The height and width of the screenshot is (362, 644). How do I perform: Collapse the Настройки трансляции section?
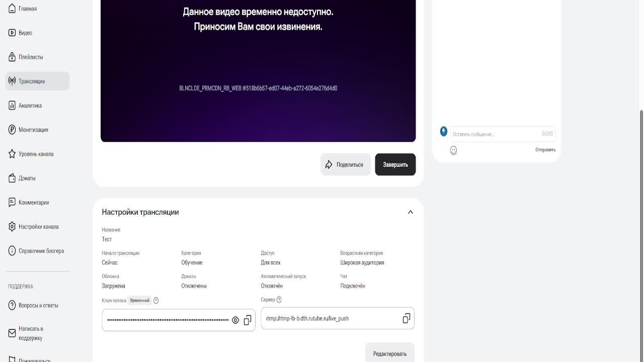411,212
